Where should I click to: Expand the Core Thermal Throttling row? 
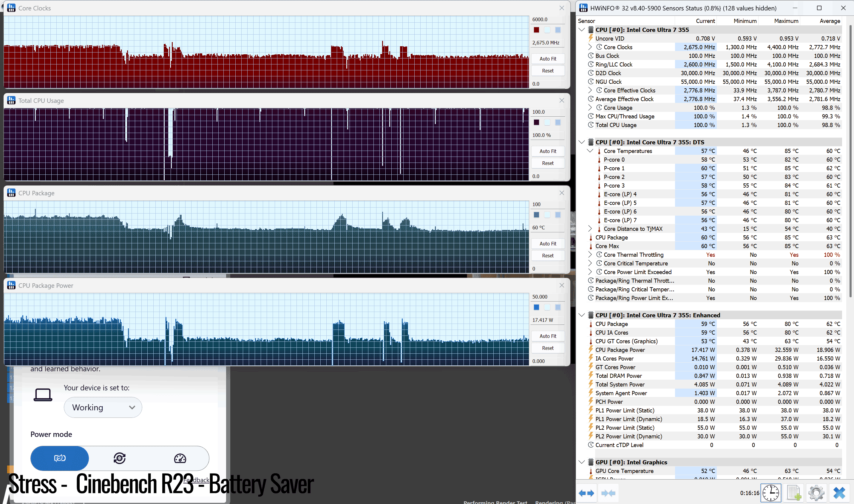coord(590,254)
